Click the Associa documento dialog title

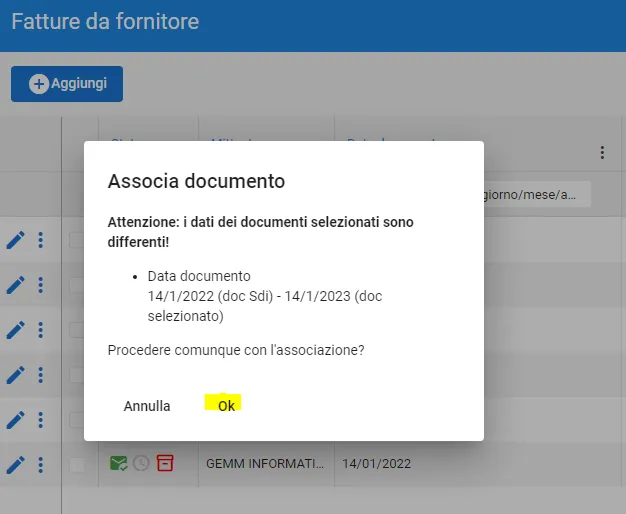tap(196, 181)
